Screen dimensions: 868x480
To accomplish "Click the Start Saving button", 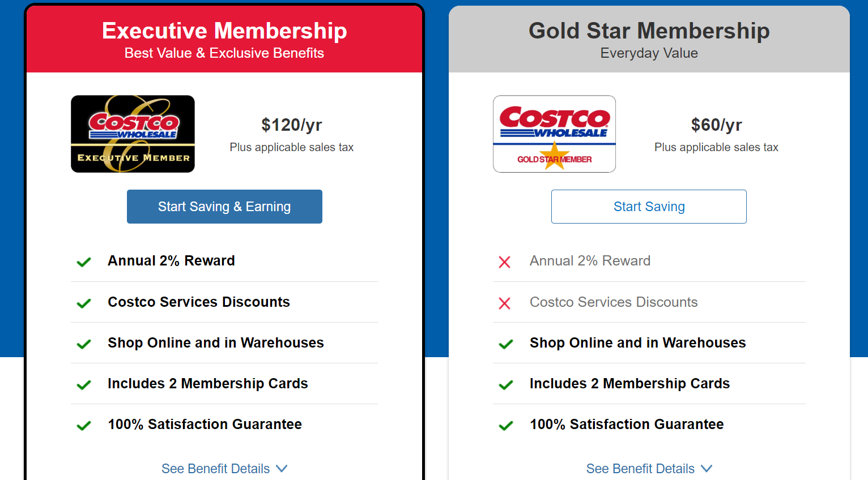I will click(x=649, y=207).
